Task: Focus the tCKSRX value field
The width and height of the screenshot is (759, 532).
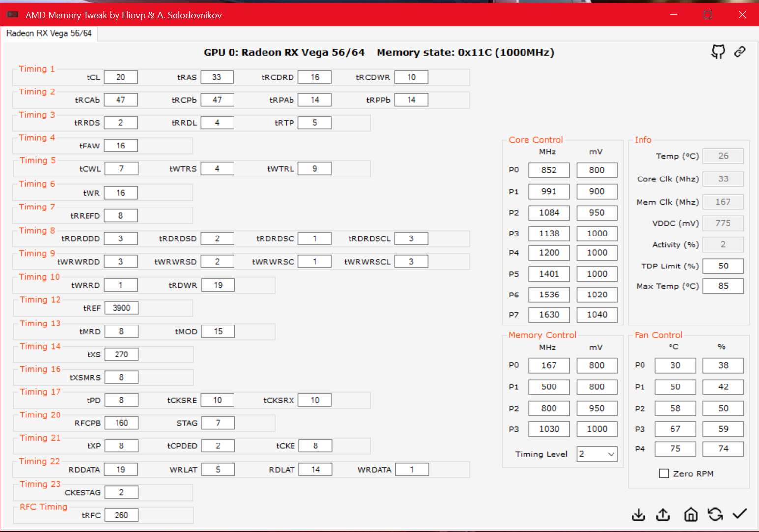Action: tap(315, 400)
